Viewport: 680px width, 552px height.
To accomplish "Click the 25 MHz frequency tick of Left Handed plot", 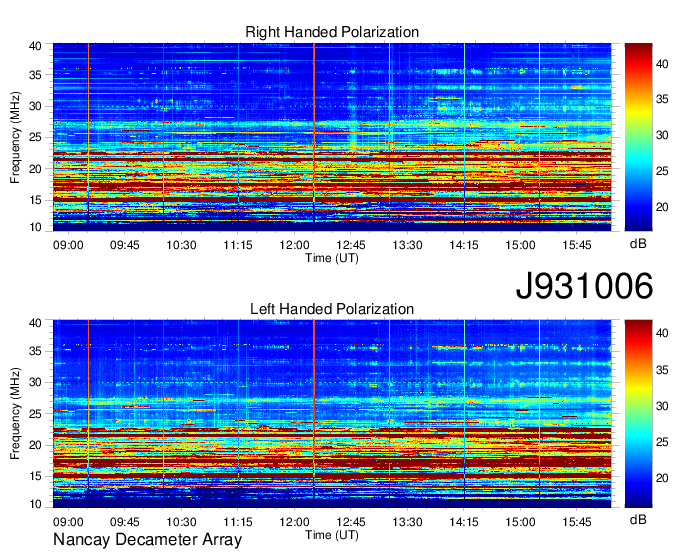I will coord(35,414).
